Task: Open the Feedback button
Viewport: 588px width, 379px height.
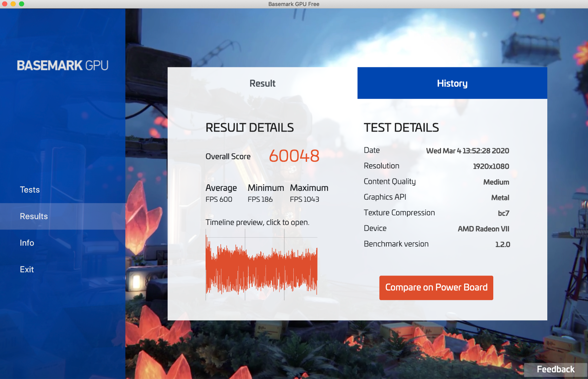Action: pyautogui.click(x=556, y=370)
